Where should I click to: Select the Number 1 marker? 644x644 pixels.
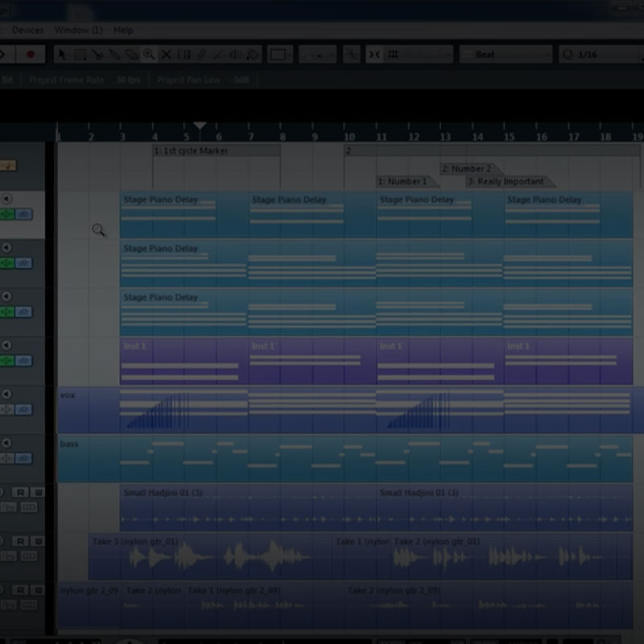coord(407,182)
